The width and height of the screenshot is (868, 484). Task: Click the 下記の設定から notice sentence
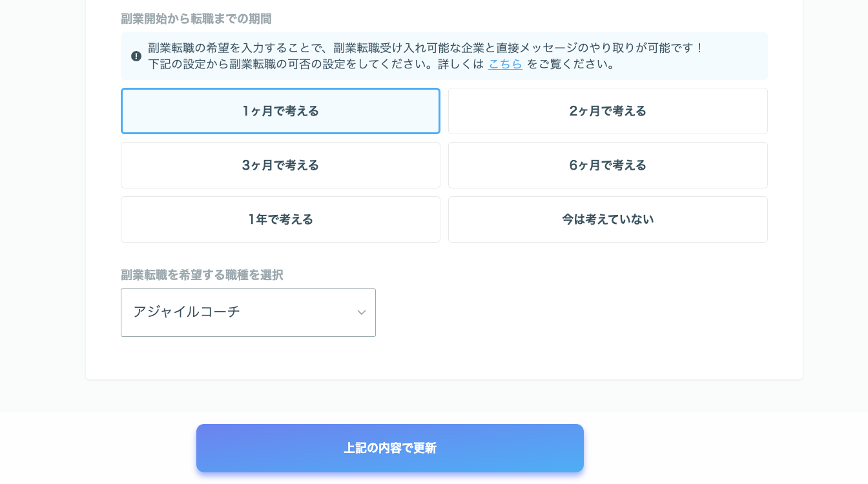316,64
